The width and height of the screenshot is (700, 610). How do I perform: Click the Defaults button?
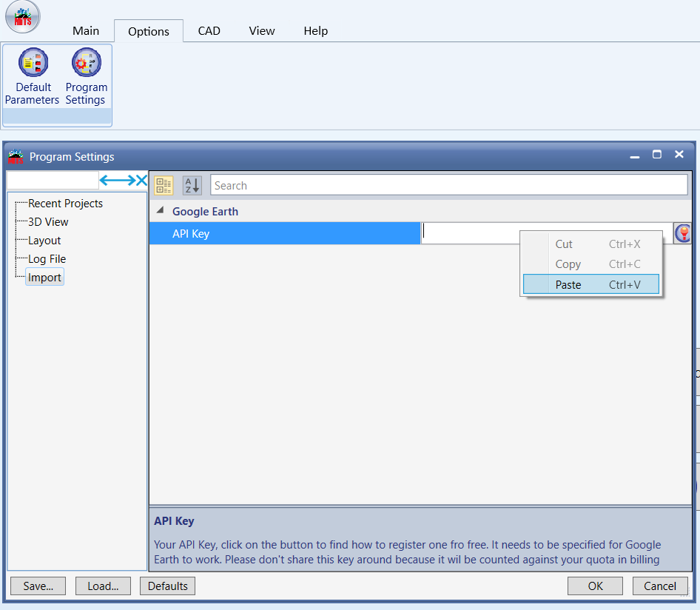tap(167, 586)
